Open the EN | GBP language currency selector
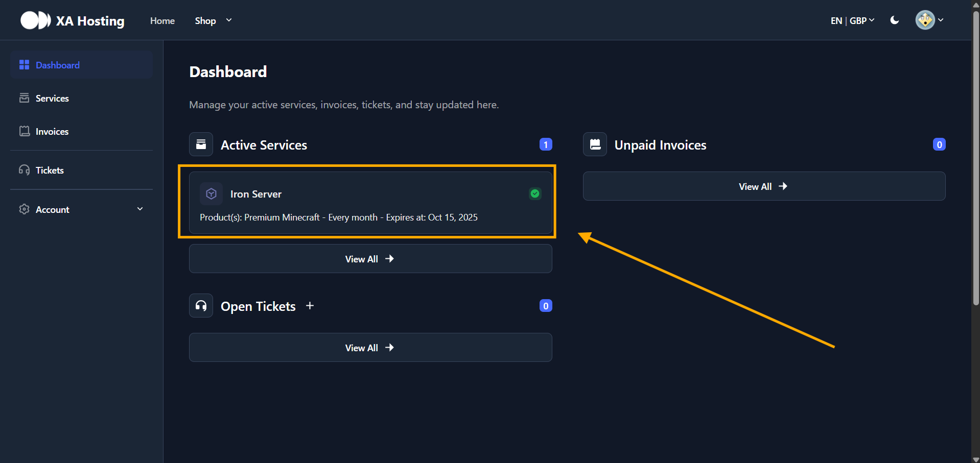 852,20
